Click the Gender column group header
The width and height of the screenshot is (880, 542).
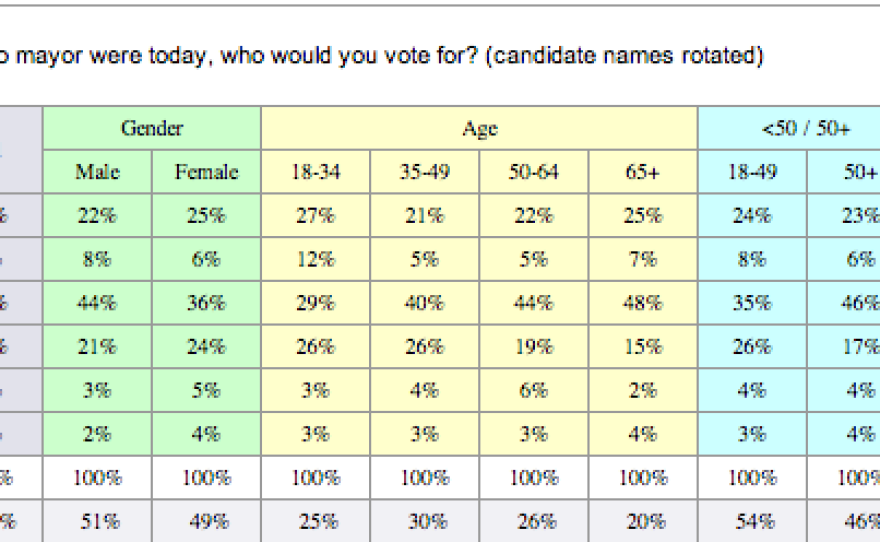[x=152, y=129]
